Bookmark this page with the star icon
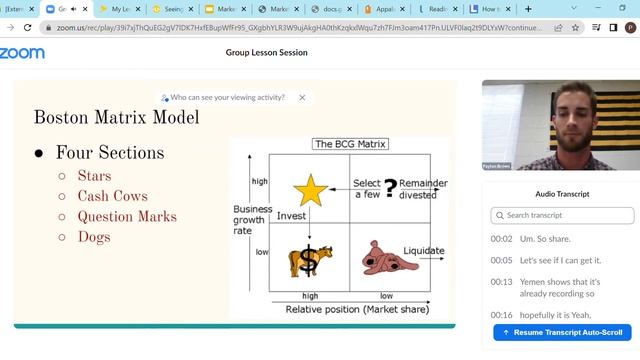Viewport: 640px width, 360px height. pos(575,28)
